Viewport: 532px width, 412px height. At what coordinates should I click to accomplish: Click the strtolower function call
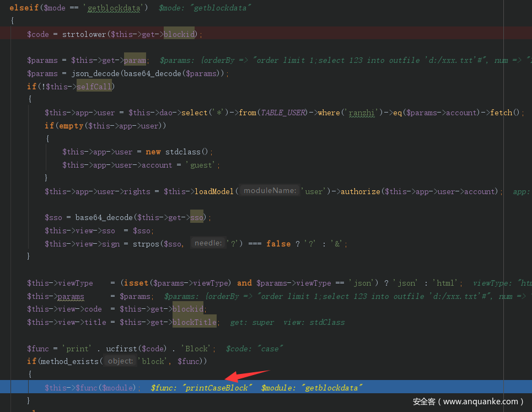pyautogui.click(x=84, y=34)
